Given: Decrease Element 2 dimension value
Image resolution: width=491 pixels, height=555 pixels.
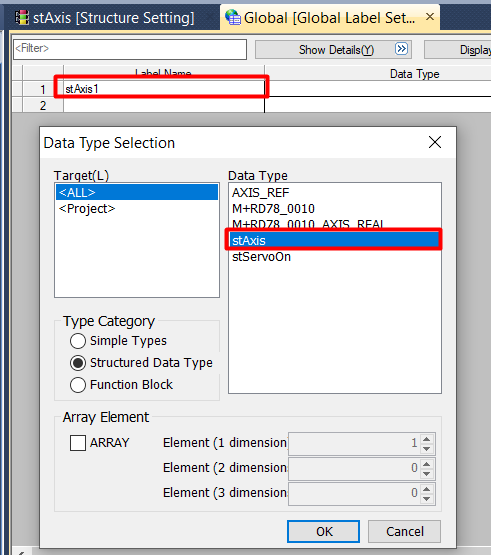Looking at the screenshot, I should pos(427,474).
